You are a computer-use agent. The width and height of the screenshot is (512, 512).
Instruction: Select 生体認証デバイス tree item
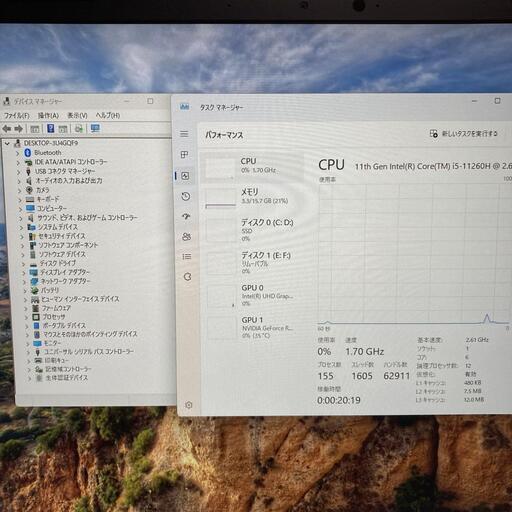62,378
